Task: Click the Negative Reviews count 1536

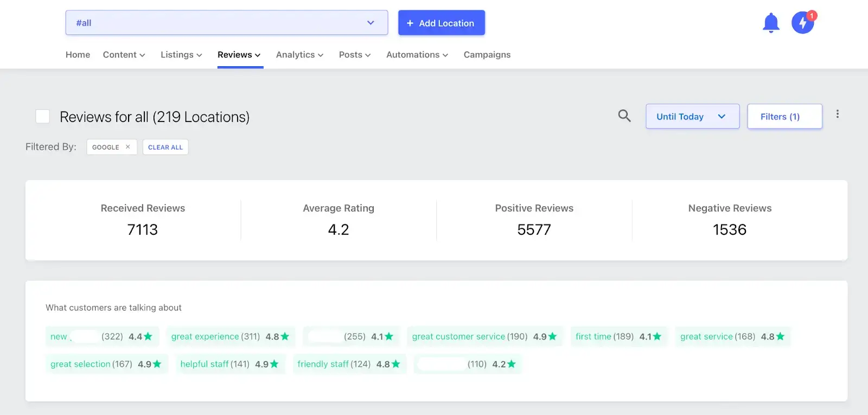Action: pos(730,229)
